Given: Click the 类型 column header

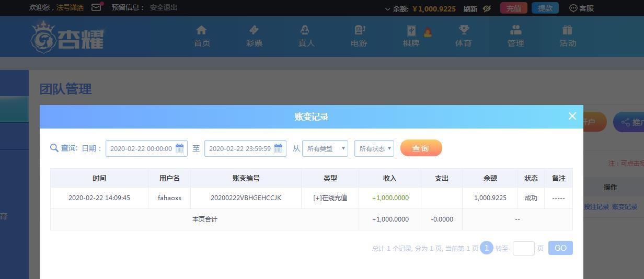Looking at the screenshot, I should [330, 178].
